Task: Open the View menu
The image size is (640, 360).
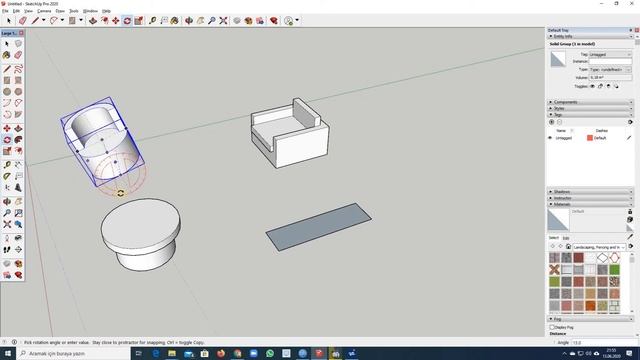Action: click(28, 11)
